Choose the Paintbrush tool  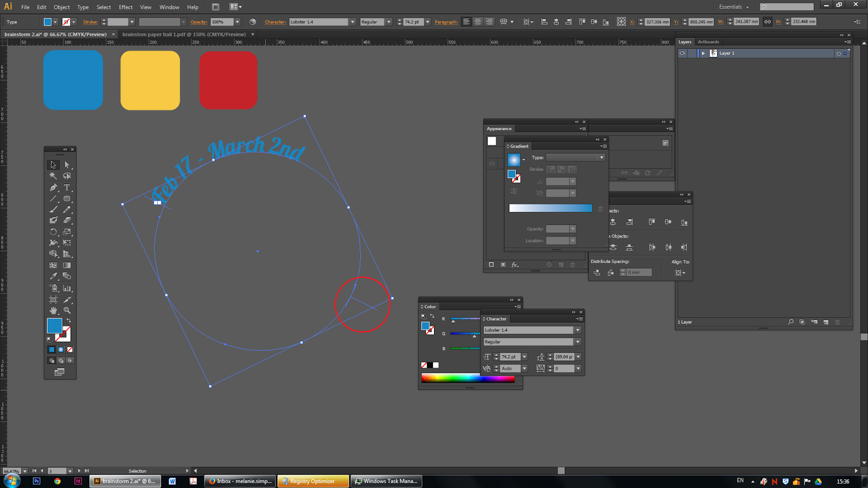53,210
